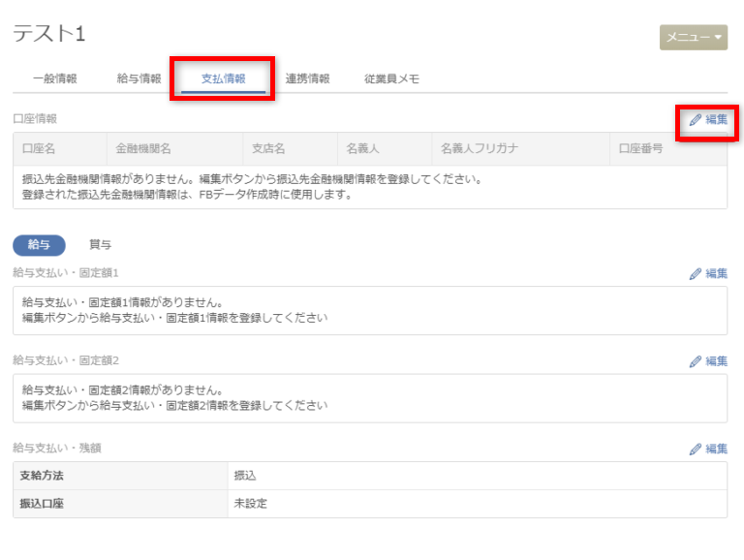Switch to the 給与情報 tab

[139, 79]
